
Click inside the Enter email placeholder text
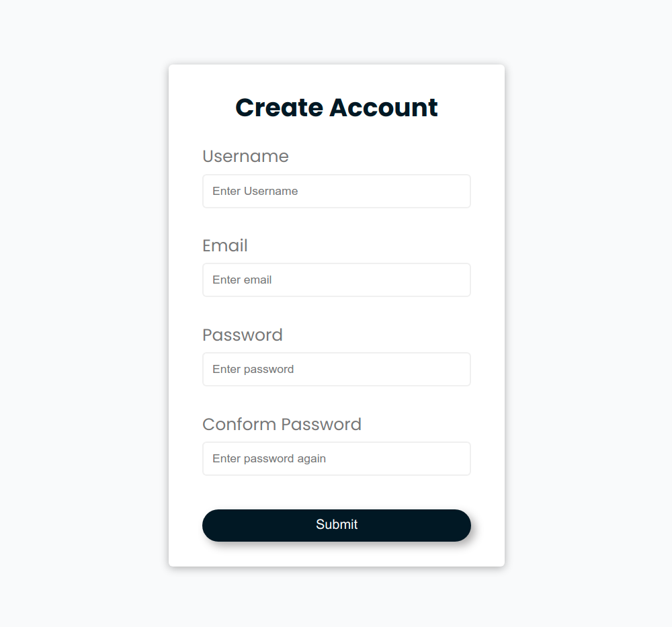242,280
